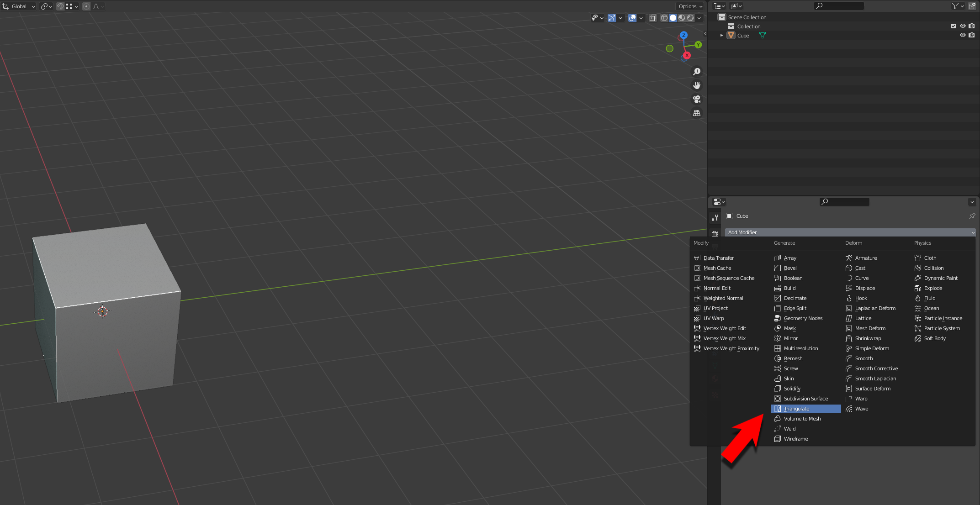The image size is (980, 505).
Task: Switch to rendered viewport shading
Action: 690,18
